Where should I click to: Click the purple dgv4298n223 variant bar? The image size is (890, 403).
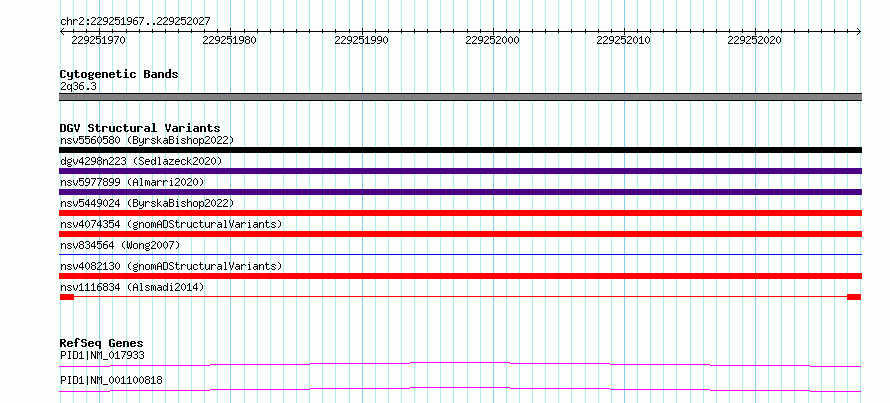[x=460, y=171]
